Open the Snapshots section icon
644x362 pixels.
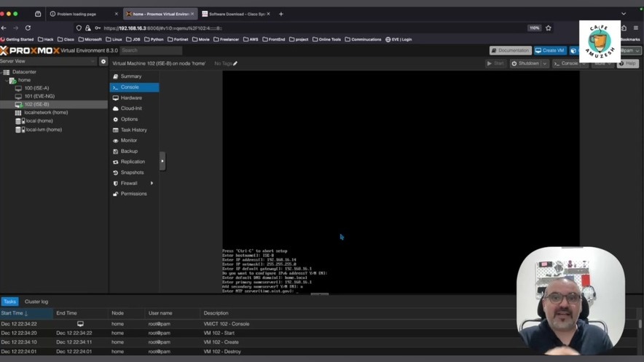point(115,173)
